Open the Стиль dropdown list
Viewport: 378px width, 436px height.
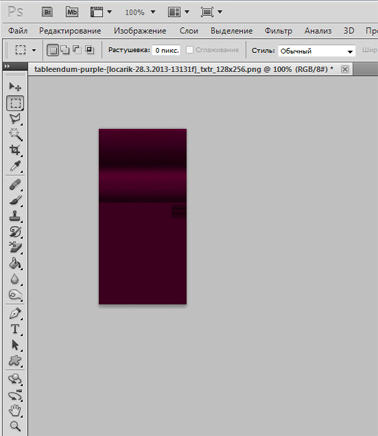317,51
